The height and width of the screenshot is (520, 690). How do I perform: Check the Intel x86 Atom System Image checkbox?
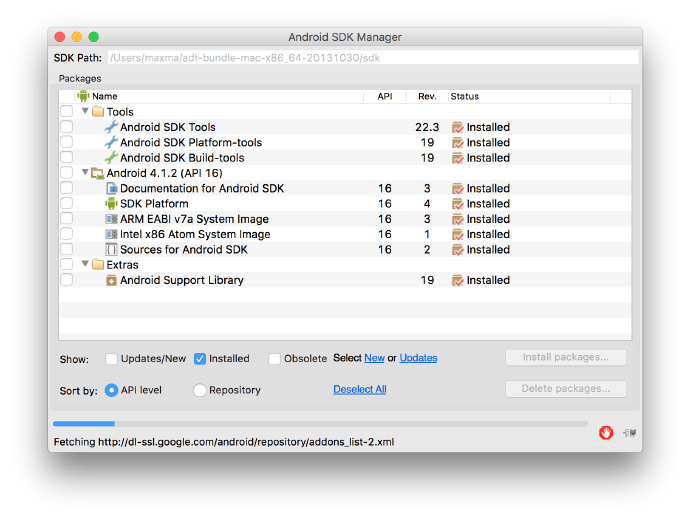click(66, 234)
